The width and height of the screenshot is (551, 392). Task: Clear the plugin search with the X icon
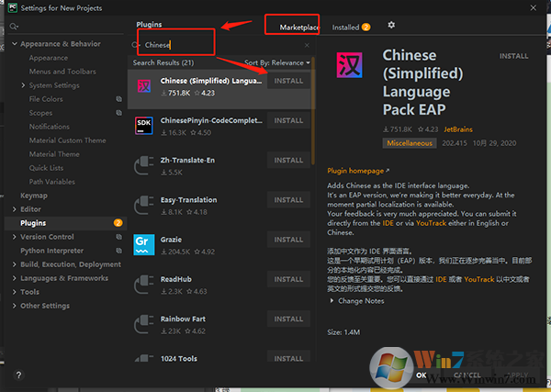pyautogui.click(x=307, y=44)
